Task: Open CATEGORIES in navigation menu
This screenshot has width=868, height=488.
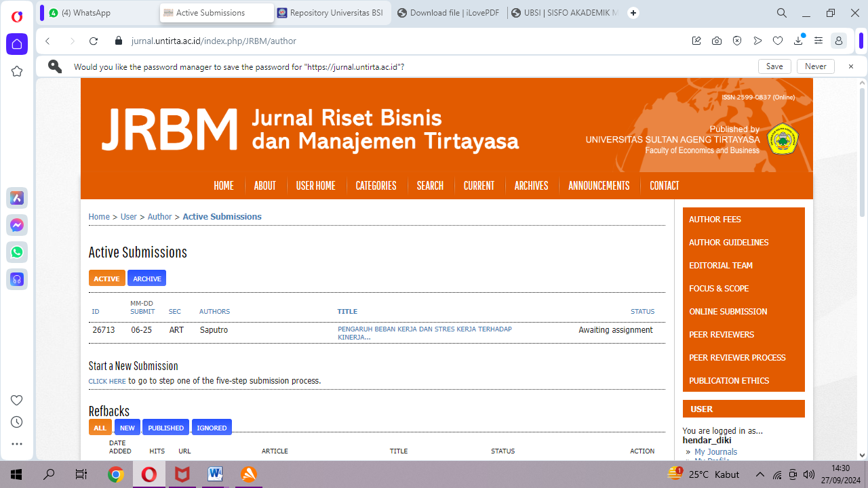Action: point(376,186)
